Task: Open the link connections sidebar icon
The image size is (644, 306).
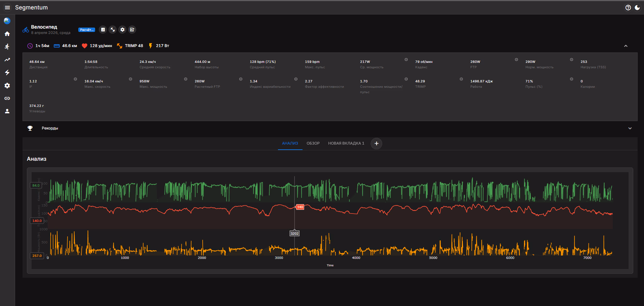Action: coord(7,99)
